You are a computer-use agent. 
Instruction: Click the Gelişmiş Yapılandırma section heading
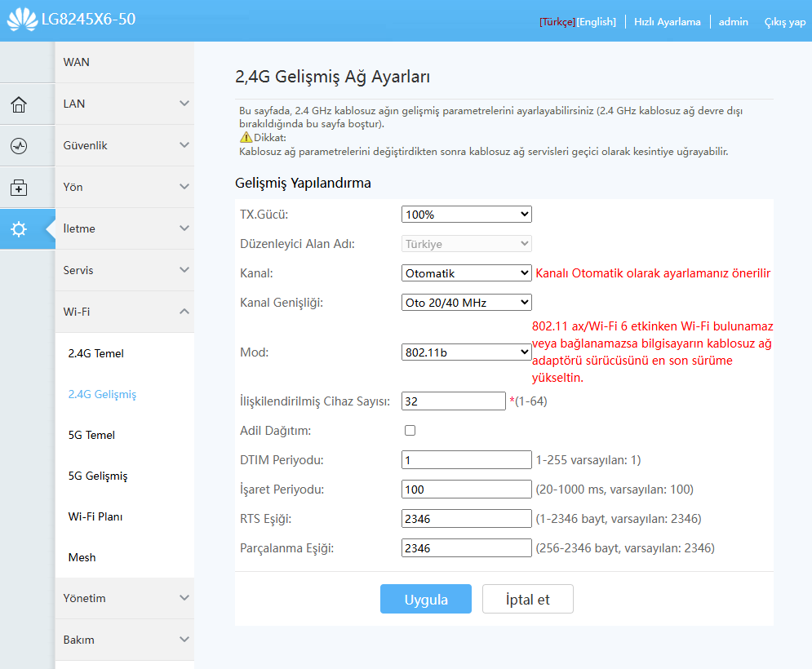pos(303,184)
